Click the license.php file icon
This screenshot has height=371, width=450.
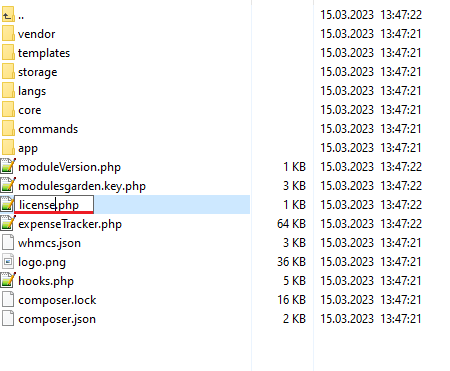pos(7,204)
